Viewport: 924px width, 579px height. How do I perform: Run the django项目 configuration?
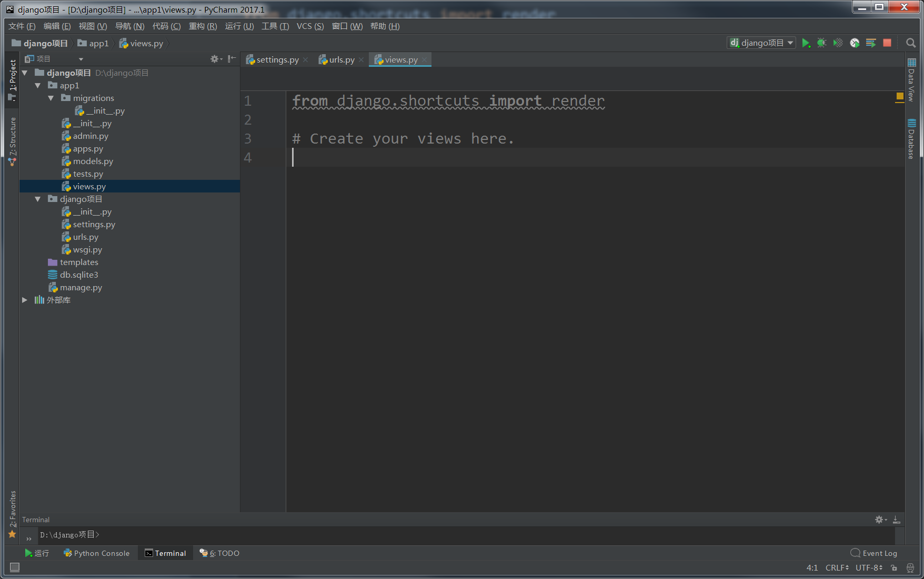806,43
